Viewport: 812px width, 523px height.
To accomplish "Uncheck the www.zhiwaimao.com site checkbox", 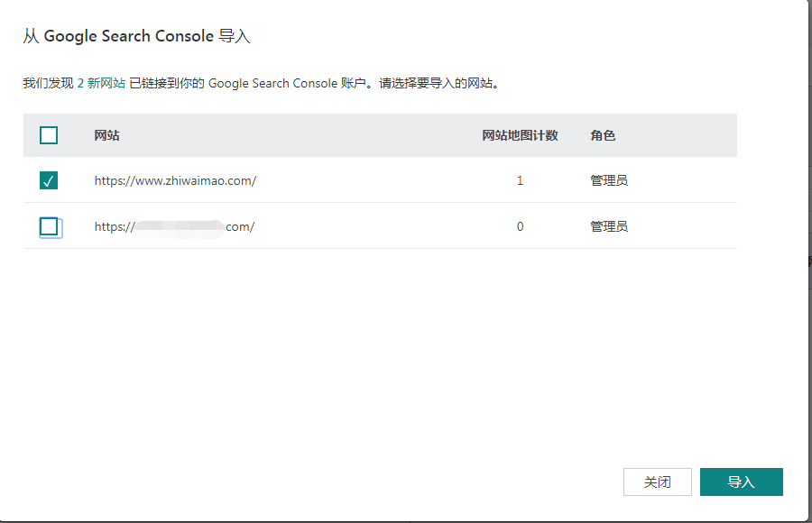I will pos(49,180).
